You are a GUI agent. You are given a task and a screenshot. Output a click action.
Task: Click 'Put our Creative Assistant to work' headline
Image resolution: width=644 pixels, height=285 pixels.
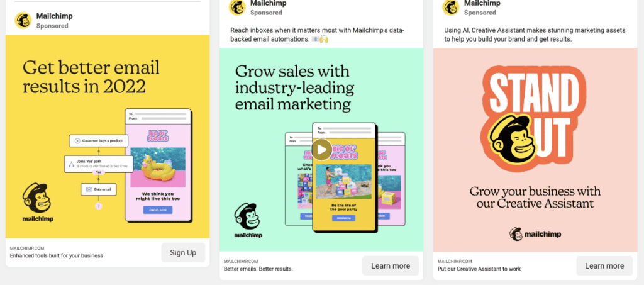pyautogui.click(x=479, y=269)
